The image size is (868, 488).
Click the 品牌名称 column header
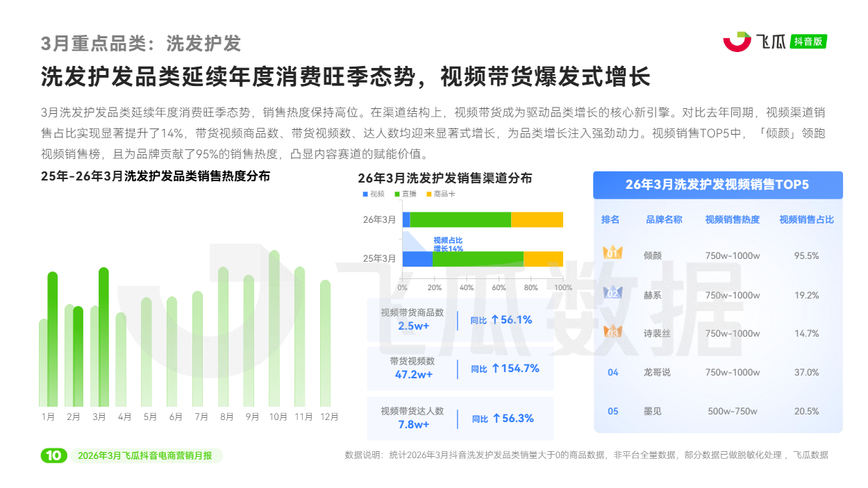coord(664,219)
